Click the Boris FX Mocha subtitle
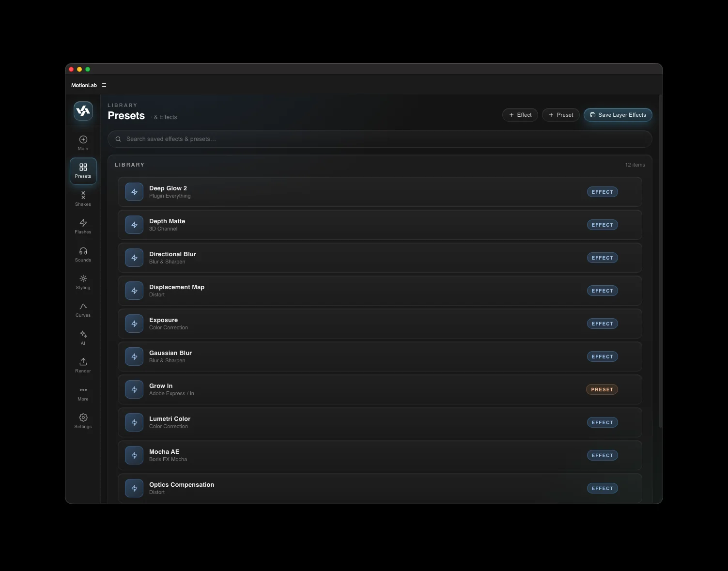The width and height of the screenshot is (728, 571). [168, 460]
